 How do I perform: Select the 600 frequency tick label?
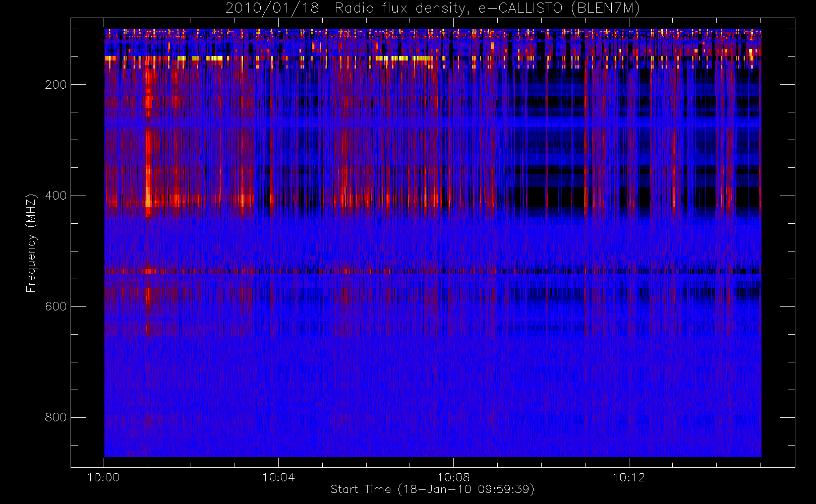(56, 306)
